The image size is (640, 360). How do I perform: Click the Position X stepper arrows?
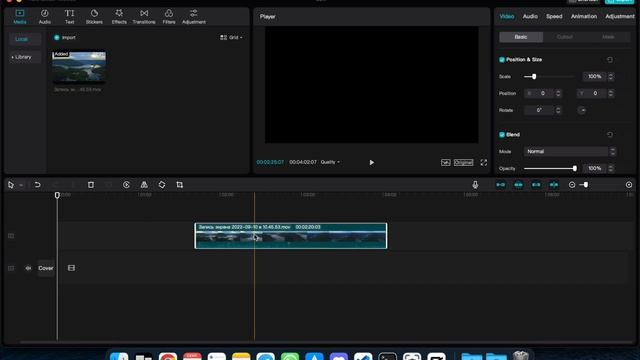click(x=558, y=93)
